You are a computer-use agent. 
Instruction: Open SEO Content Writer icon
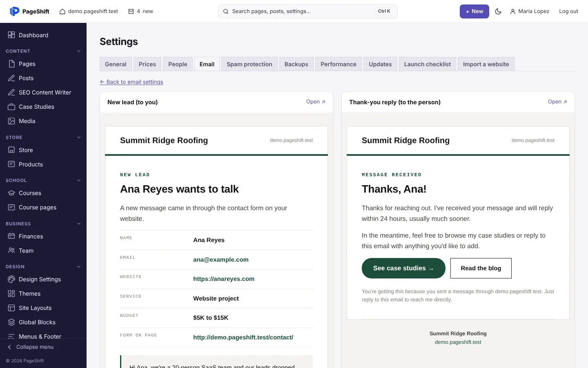pos(11,92)
